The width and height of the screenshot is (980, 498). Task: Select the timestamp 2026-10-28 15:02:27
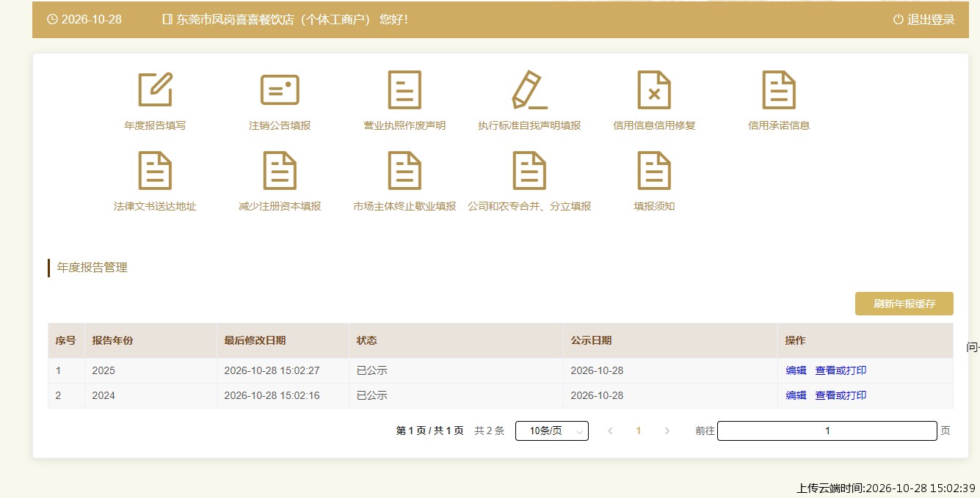pos(272,370)
